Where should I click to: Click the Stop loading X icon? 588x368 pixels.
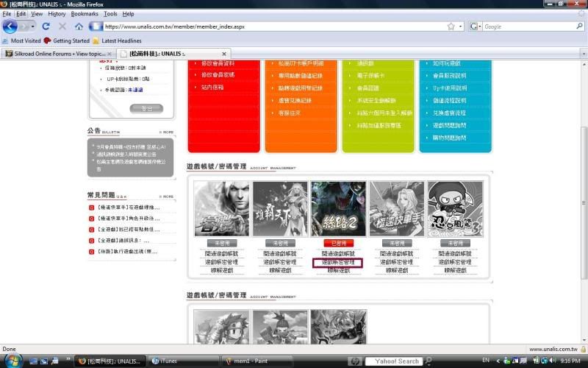tap(62, 26)
